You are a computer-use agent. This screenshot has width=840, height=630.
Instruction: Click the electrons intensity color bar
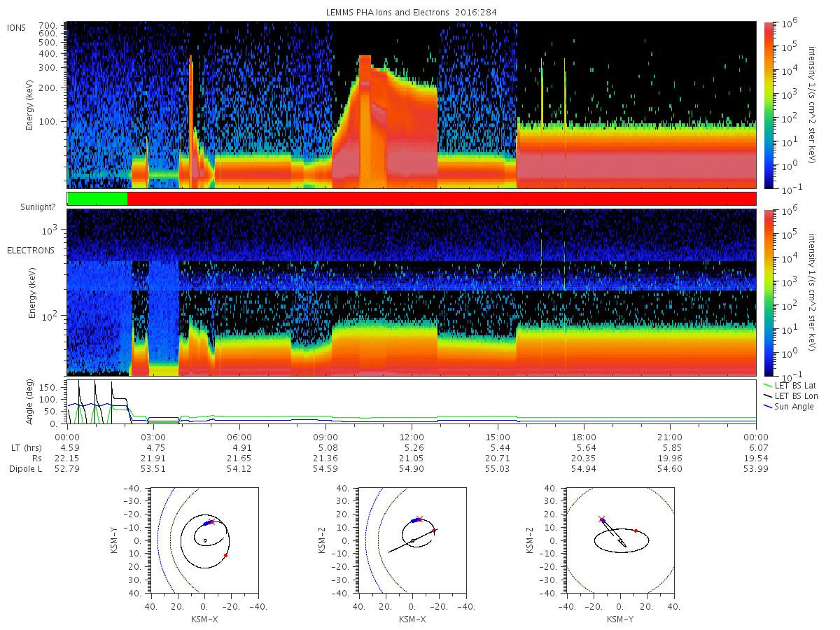click(769, 293)
